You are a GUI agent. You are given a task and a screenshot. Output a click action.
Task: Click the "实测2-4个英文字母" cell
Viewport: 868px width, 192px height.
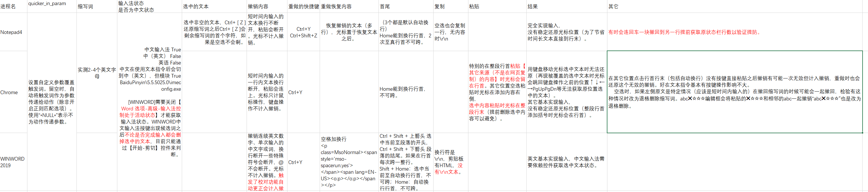(97, 73)
